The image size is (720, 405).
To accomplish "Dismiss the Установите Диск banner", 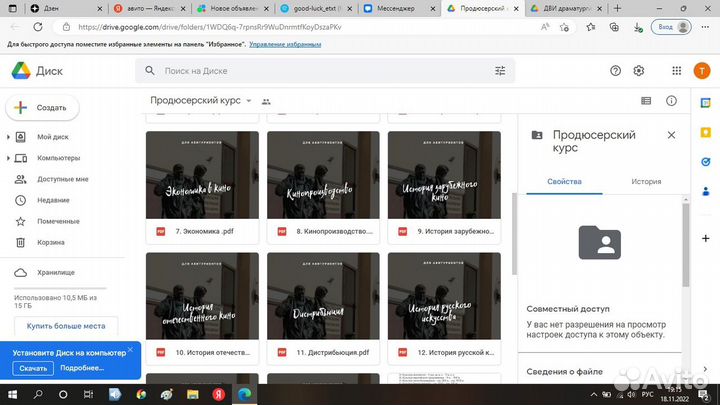I will (x=130, y=350).
